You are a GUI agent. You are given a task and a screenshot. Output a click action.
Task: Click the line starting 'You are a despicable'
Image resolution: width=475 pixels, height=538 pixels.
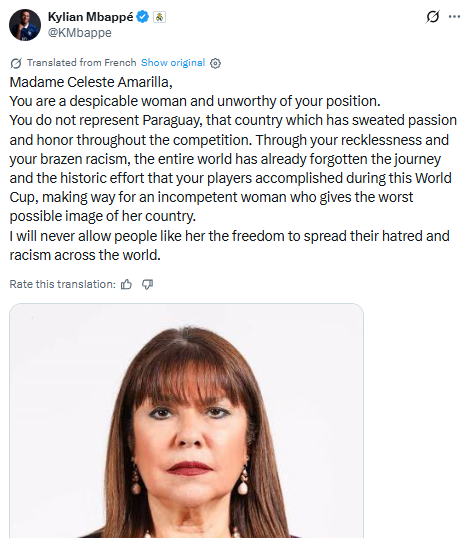click(x=195, y=101)
